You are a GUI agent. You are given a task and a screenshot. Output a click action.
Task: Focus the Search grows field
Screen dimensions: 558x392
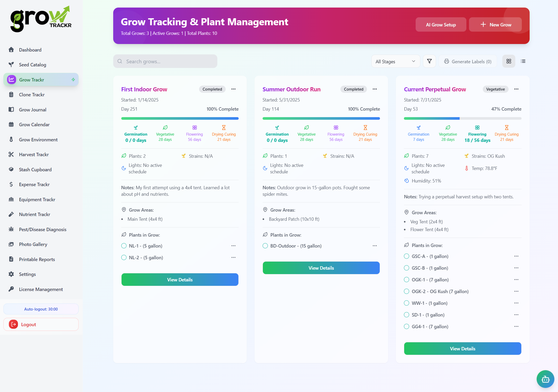pyautogui.click(x=165, y=61)
